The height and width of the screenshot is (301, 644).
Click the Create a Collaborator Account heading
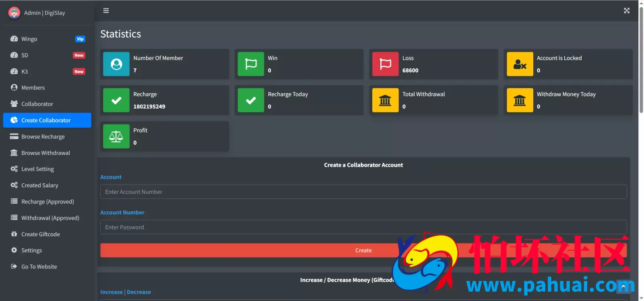(x=363, y=165)
